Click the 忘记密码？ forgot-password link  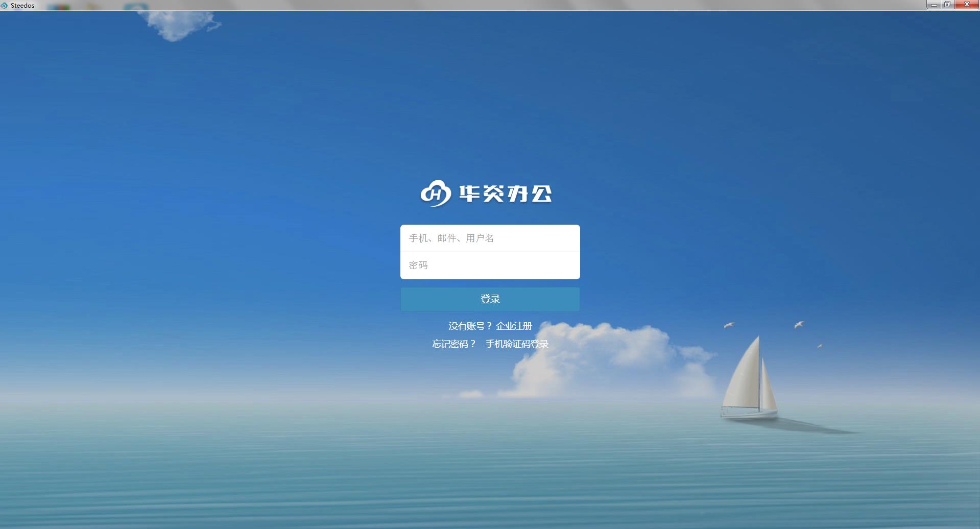pyautogui.click(x=453, y=344)
